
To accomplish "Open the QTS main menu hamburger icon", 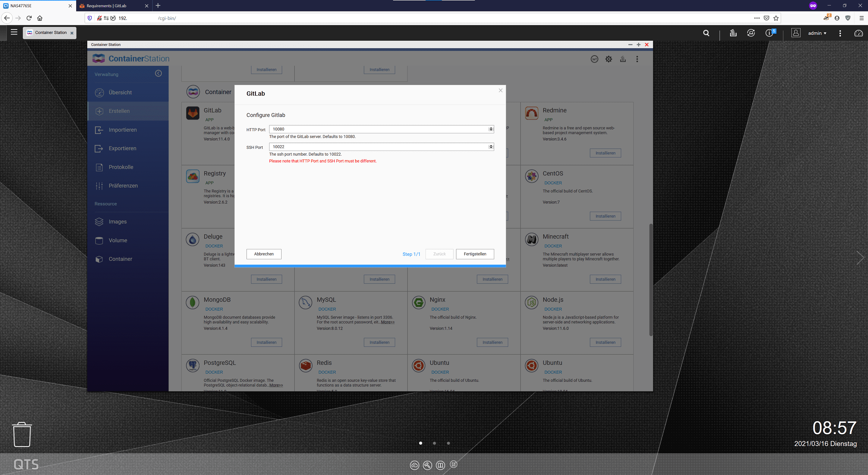I will click(14, 32).
